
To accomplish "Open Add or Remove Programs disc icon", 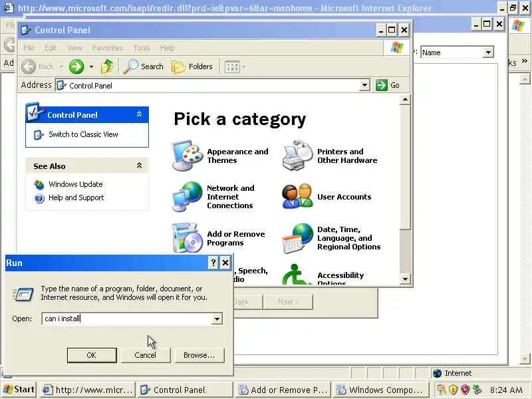I will [x=187, y=237].
